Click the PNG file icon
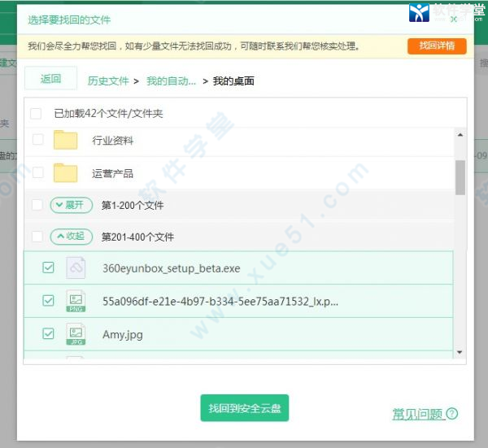This screenshot has width=488, height=448. tap(76, 301)
